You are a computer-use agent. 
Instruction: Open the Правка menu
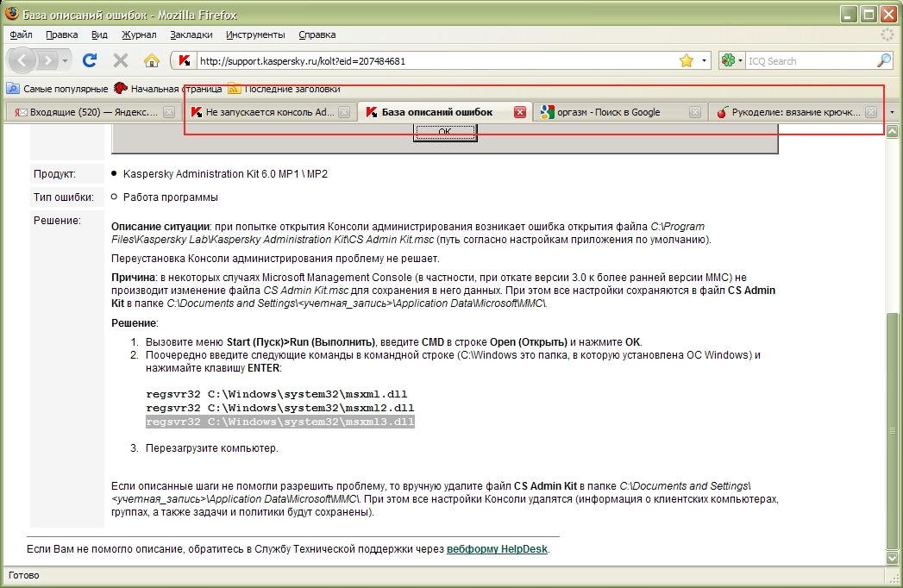[x=61, y=34]
